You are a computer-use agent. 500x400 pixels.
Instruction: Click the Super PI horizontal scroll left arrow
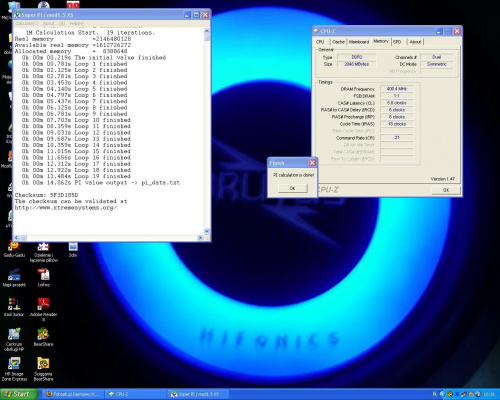click(x=16, y=238)
